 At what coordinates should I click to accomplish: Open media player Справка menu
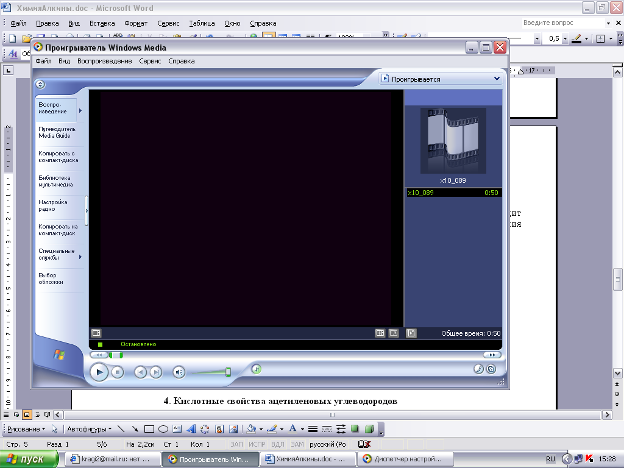point(181,61)
